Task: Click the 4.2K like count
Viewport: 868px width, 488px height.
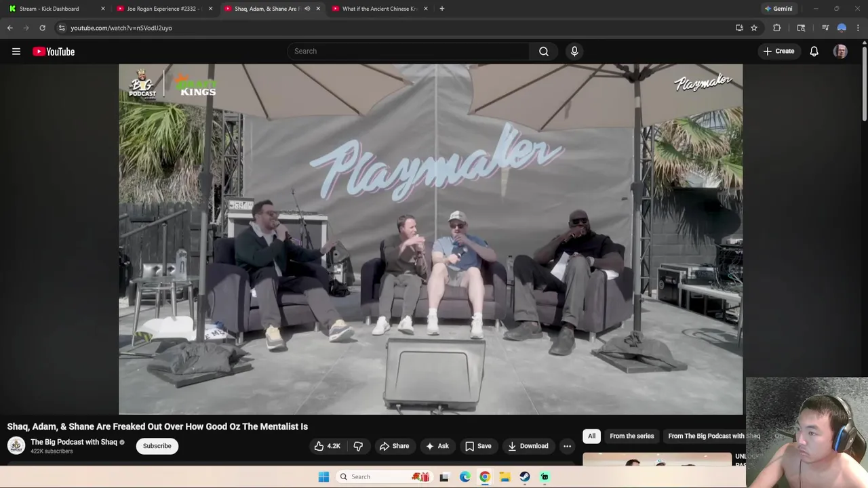Action: pos(334,446)
